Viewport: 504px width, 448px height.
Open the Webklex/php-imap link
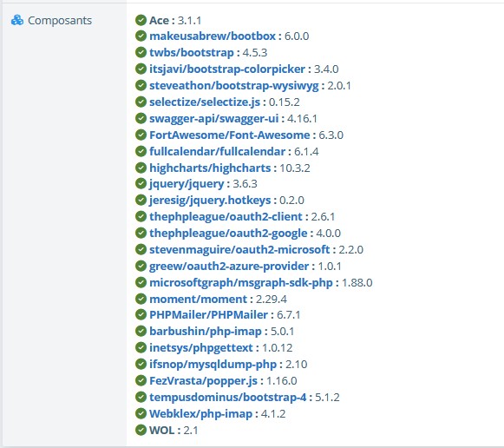click(x=201, y=413)
